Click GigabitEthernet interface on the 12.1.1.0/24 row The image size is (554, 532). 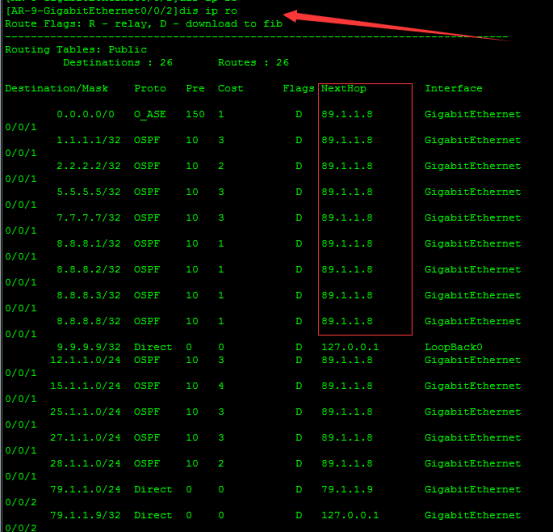(473, 360)
